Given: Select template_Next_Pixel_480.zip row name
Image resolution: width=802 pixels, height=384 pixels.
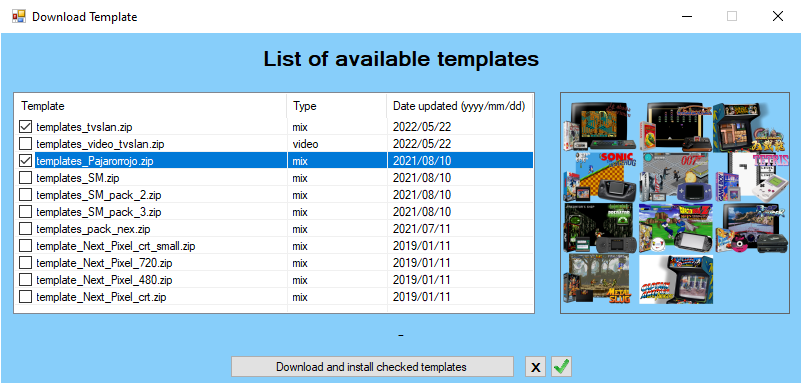Looking at the screenshot, I should tap(104, 280).
